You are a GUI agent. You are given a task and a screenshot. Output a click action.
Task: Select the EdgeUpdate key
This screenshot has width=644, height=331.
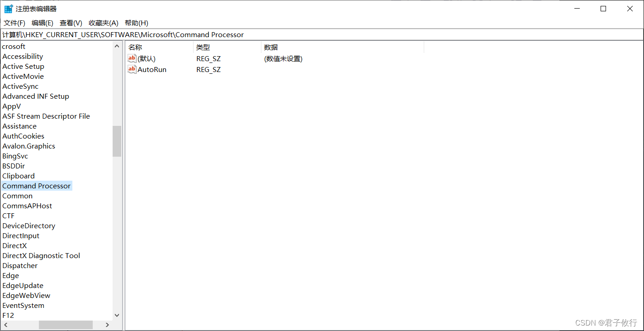23,285
